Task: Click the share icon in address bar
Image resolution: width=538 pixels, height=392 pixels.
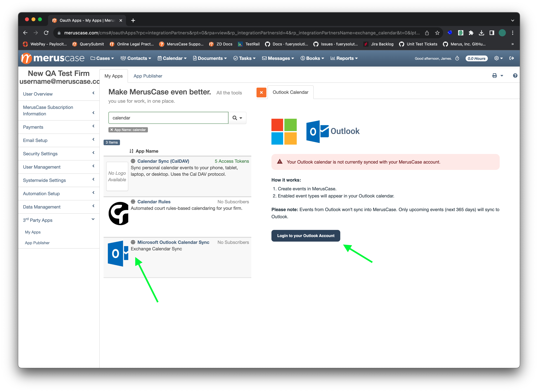Action: point(427,33)
